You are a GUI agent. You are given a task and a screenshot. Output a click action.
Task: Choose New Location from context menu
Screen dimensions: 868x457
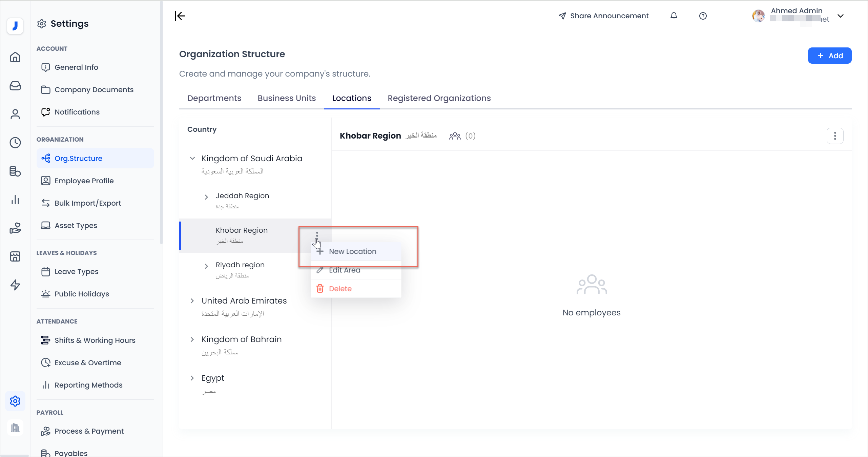(352, 251)
